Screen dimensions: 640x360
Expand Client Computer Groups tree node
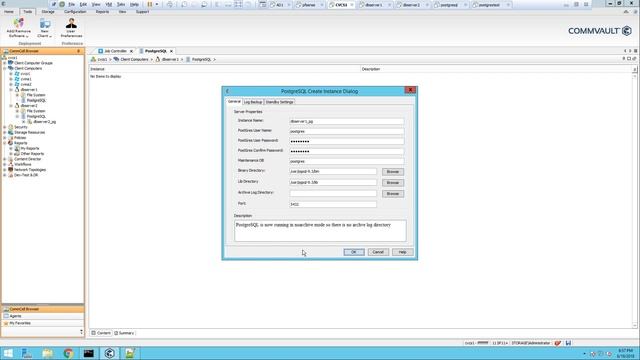pos(5,63)
